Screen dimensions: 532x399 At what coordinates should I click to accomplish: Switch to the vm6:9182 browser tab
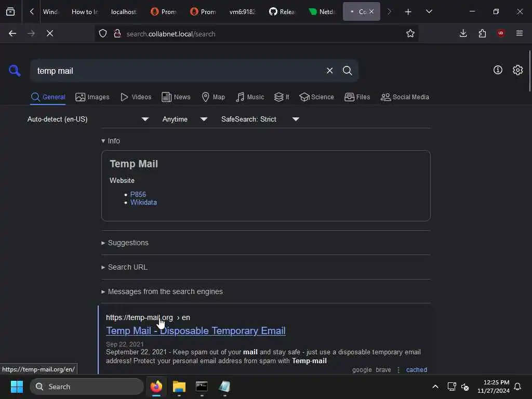tap(242, 11)
